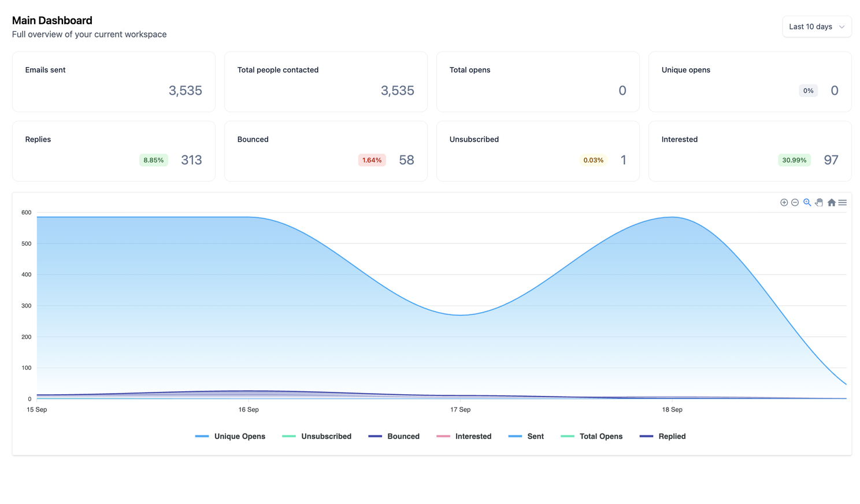Click the Replies count 313
860x504 pixels.
tap(191, 160)
